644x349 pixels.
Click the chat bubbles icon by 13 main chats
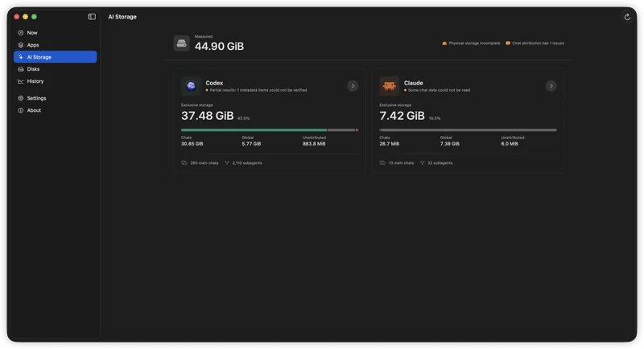(x=382, y=163)
